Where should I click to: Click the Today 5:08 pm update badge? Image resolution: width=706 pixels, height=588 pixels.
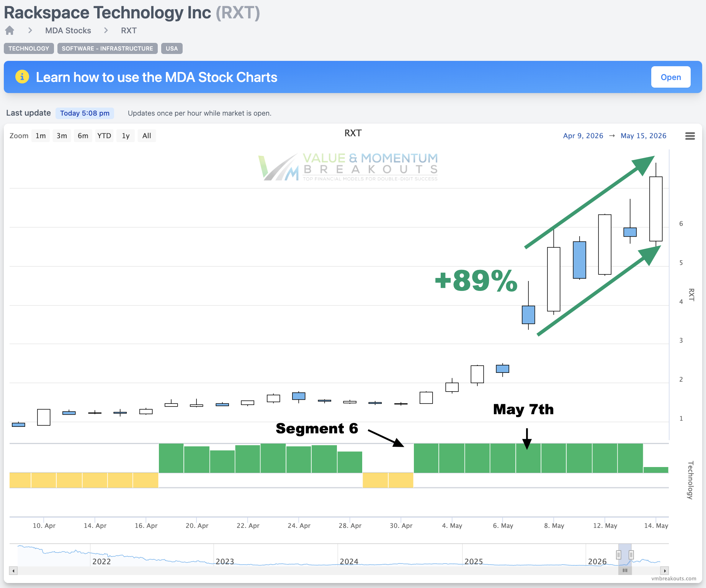[x=85, y=113]
